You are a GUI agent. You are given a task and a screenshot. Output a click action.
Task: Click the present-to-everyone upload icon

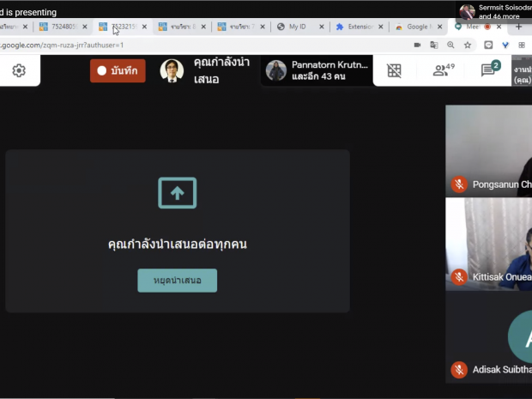point(177,193)
